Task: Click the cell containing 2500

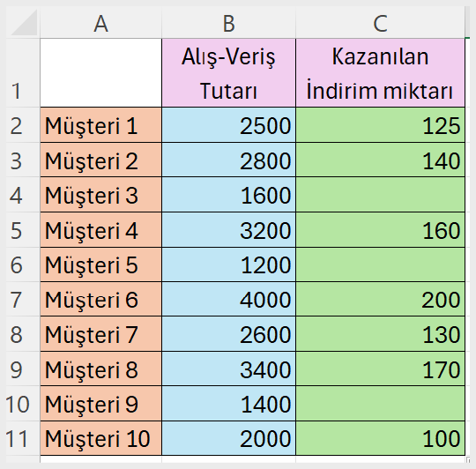Action: coord(228,125)
